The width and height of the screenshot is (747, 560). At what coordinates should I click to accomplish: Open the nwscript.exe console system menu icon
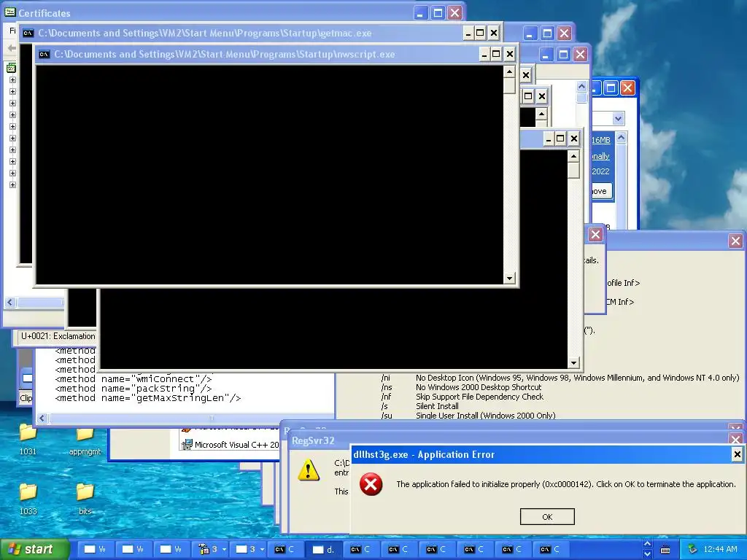(x=44, y=54)
